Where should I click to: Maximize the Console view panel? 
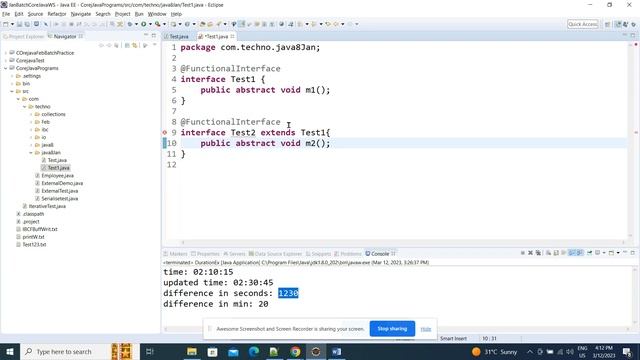633,253
